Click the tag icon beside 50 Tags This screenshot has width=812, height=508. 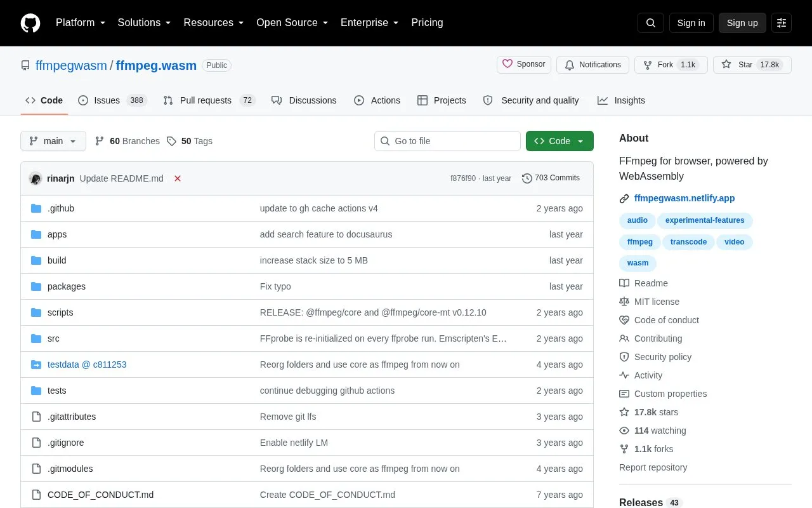[171, 141]
